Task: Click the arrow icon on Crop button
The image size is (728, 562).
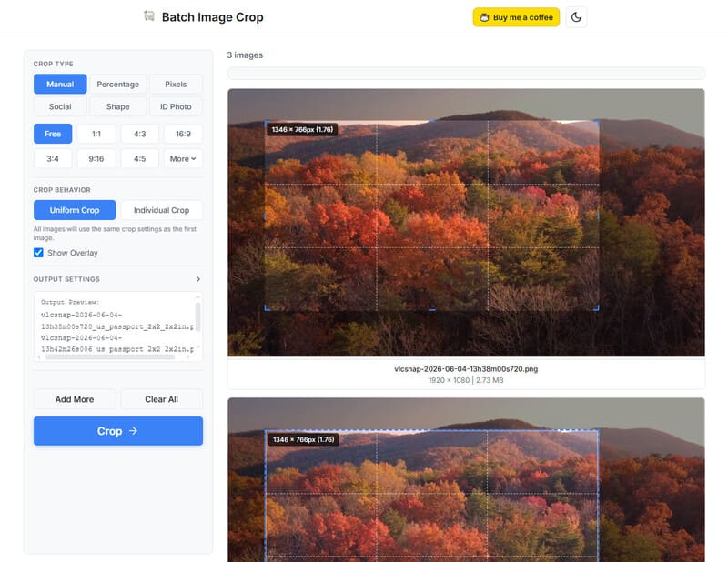Action: (133, 431)
